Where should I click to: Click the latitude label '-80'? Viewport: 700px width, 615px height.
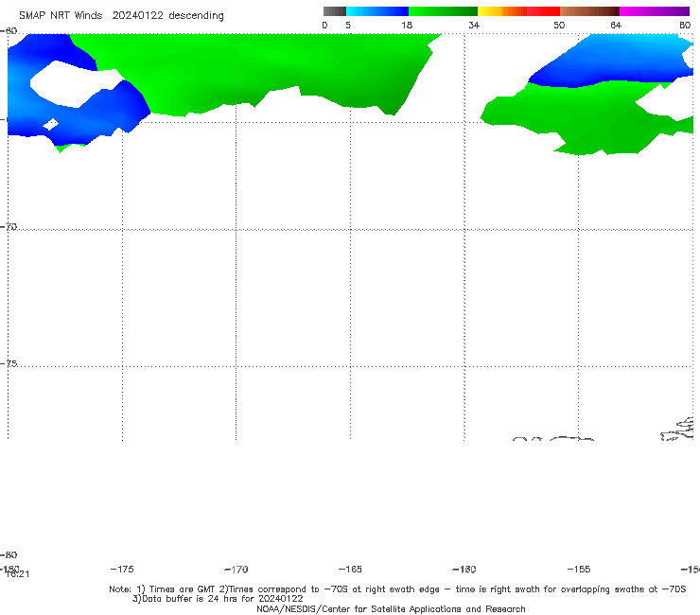[x=9, y=554]
